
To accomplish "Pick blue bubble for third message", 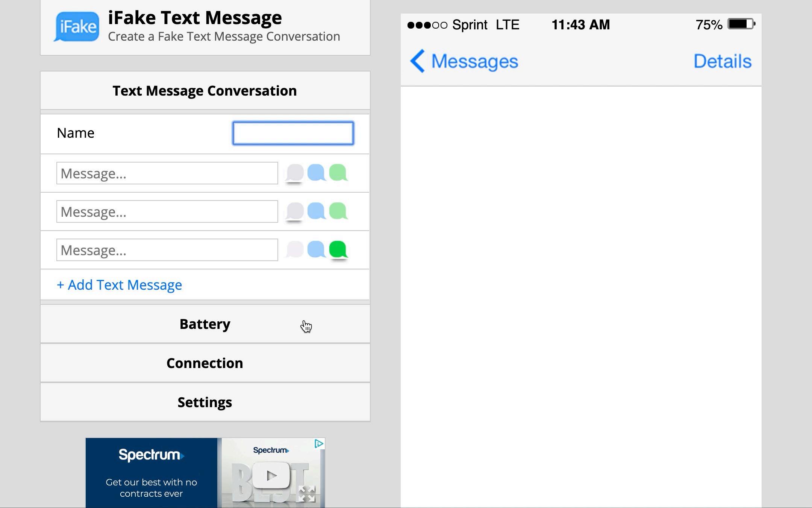I will pyautogui.click(x=317, y=249).
